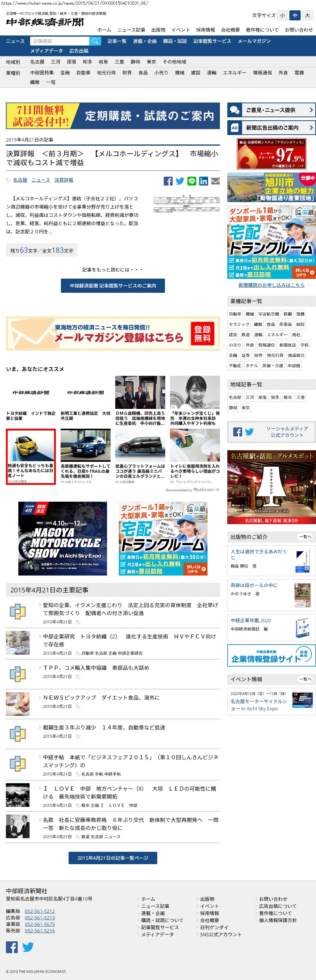The image size is (316, 980).
Task: Select the 名古屋 region tab
Action: (x=37, y=62)
